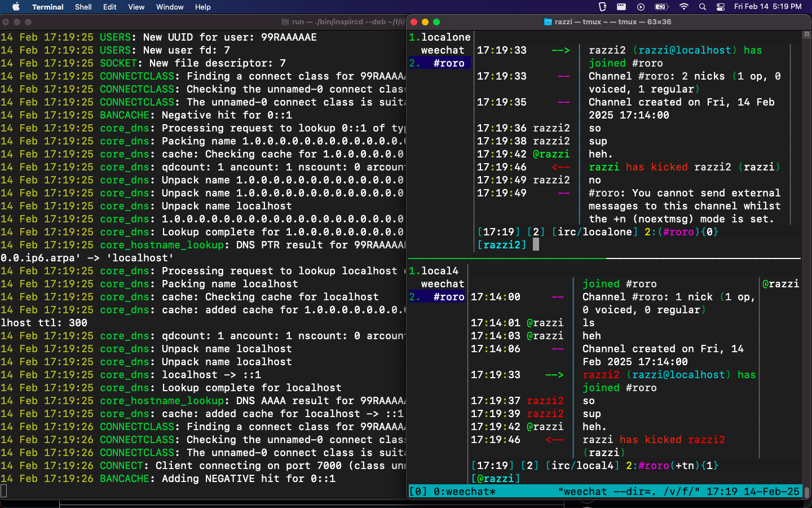Click the scrollbar top button in the tmux window
Image resolution: width=812 pixels, height=508 pixels.
point(806,34)
